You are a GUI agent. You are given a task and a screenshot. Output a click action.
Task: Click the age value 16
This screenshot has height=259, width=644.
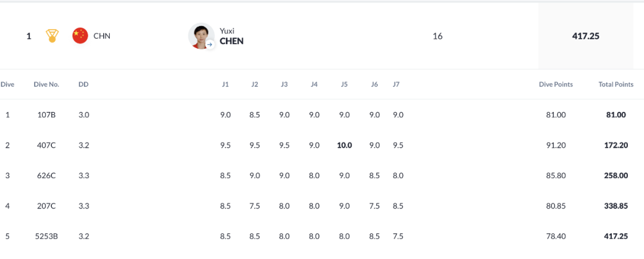438,36
